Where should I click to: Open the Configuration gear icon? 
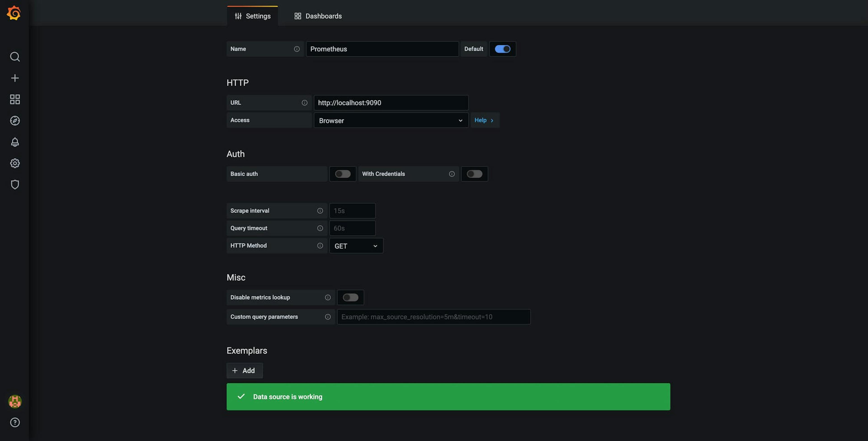coord(15,163)
